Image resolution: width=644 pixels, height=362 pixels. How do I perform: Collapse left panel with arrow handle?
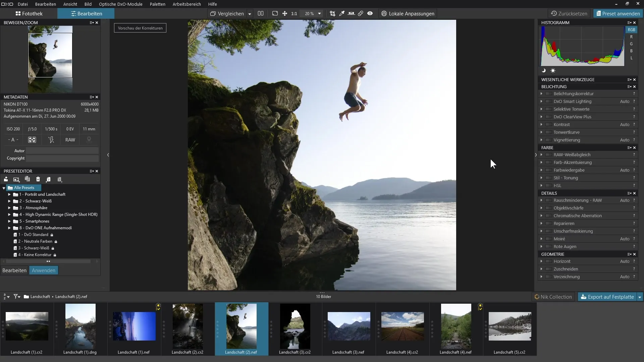coord(108,155)
